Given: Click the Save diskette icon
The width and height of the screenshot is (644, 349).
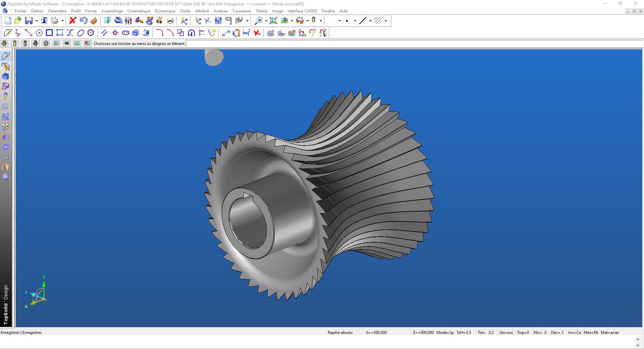Looking at the screenshot, I should pyautogui.click(x=29, y=21).
